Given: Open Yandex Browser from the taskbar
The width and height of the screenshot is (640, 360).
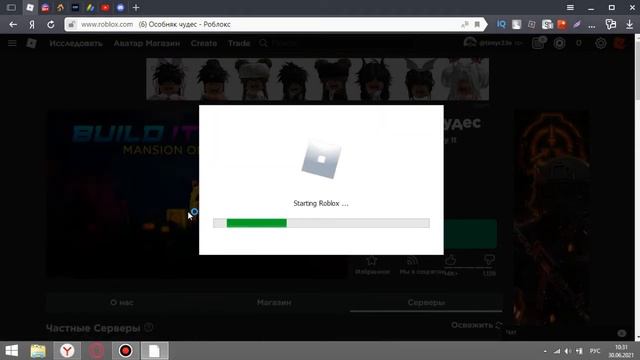Looking at the screenshot, I should tap(67, 351).
